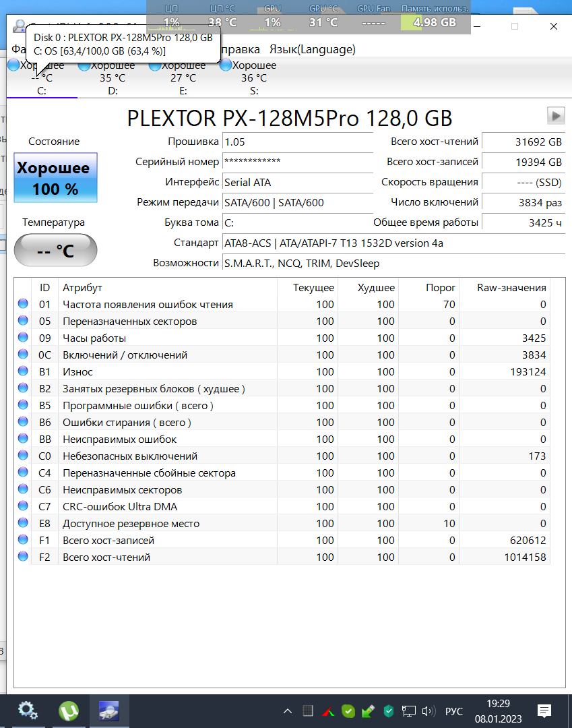
Task: Click the 3425 ч power-on hours value
Action: click(x=523, y=222)
